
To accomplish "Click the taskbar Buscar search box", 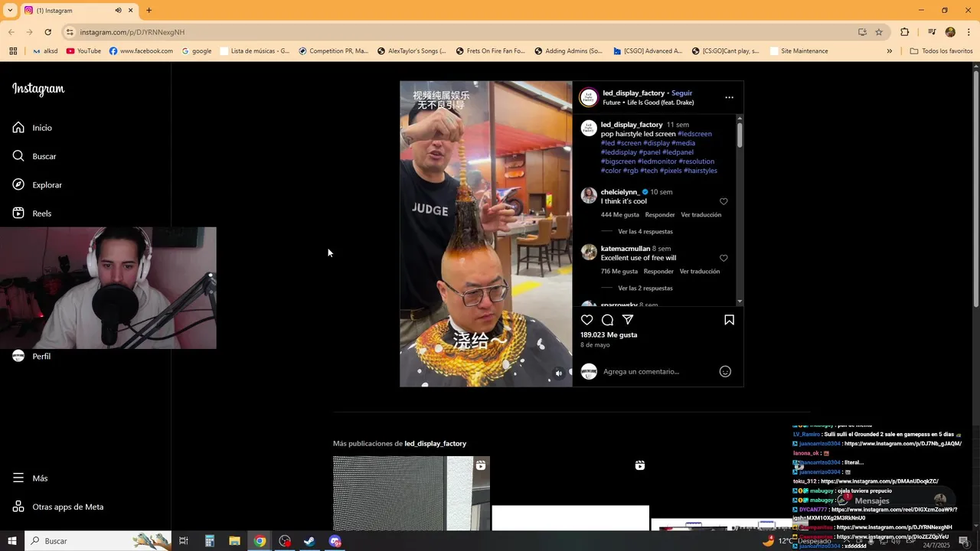I will [x=98, y=541].
